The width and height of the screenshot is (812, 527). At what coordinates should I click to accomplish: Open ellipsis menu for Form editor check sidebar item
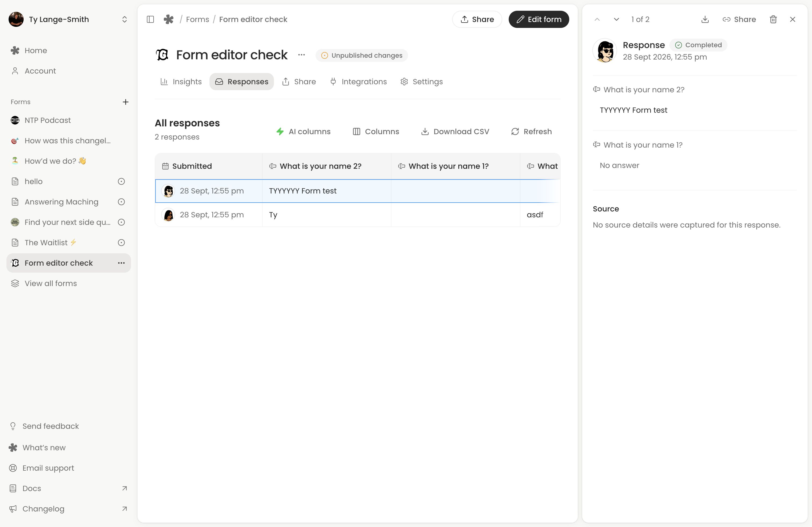pos(121,263)
